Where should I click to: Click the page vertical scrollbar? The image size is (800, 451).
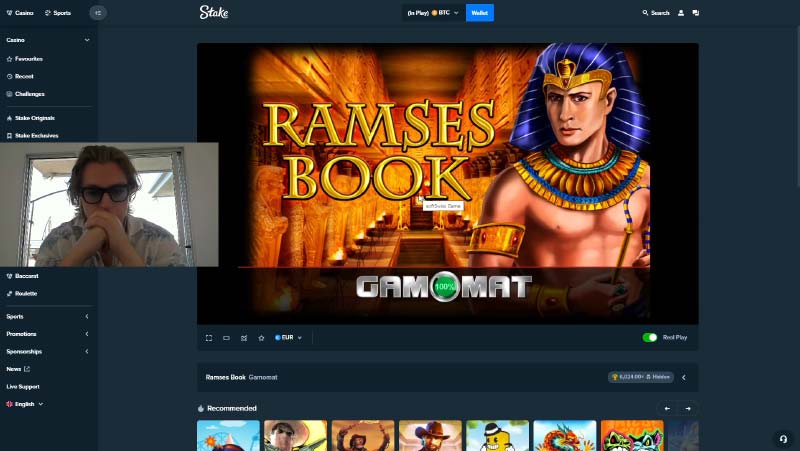797,105
